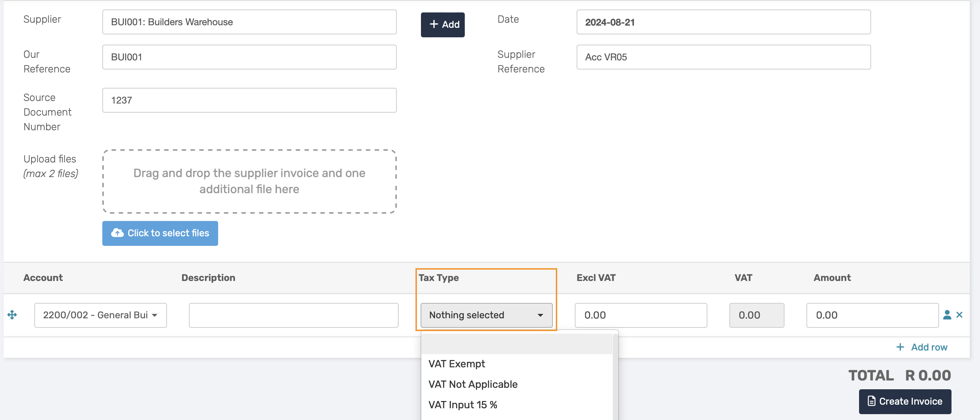The height and width of the screenshot is (420, 980).
Task: Pick VAT Input 15 % tax type
Action: click(x=463, y=404)
